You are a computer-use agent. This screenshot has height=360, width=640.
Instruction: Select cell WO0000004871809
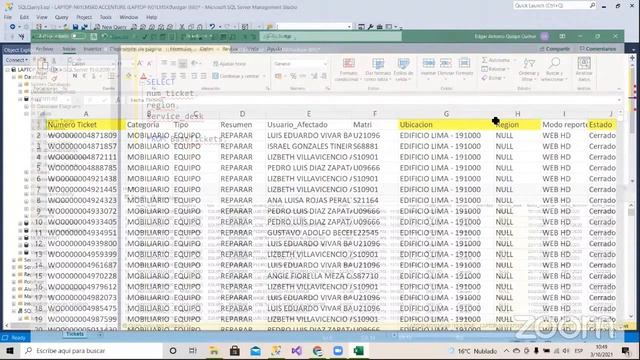tap(85, 136)
